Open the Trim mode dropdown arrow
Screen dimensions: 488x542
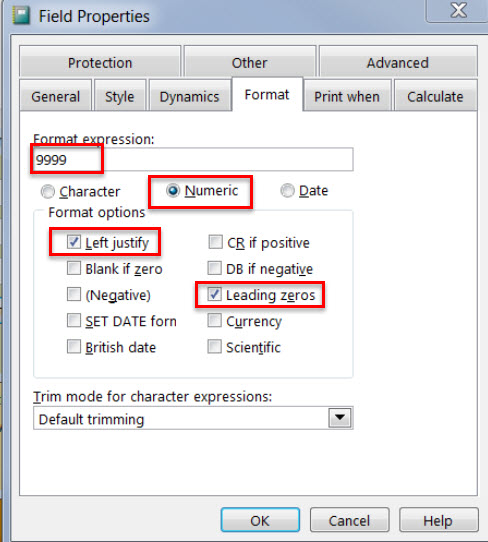pyautogui.click(x=340, y=418)
